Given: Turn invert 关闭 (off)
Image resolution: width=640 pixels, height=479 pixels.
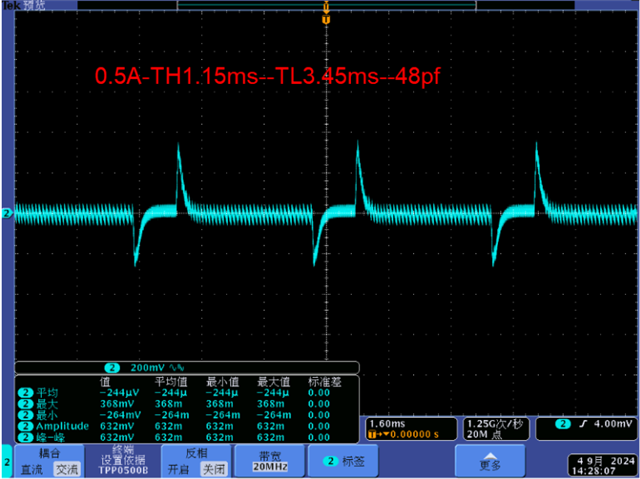Looking at the screenshot, I should point(214,469).
